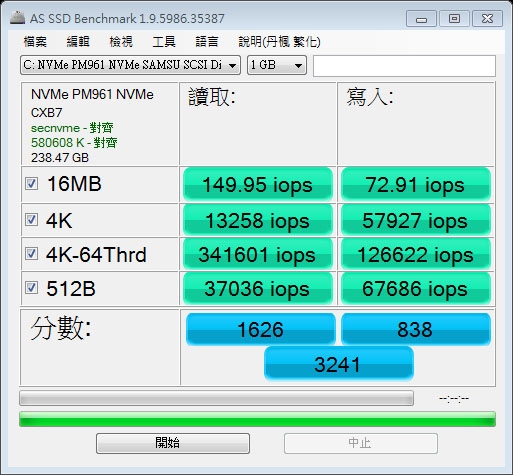The height and width of the screenshot is (475, 513).
Task: Open the 編輯 menu
Action: (x=78, y=42)
